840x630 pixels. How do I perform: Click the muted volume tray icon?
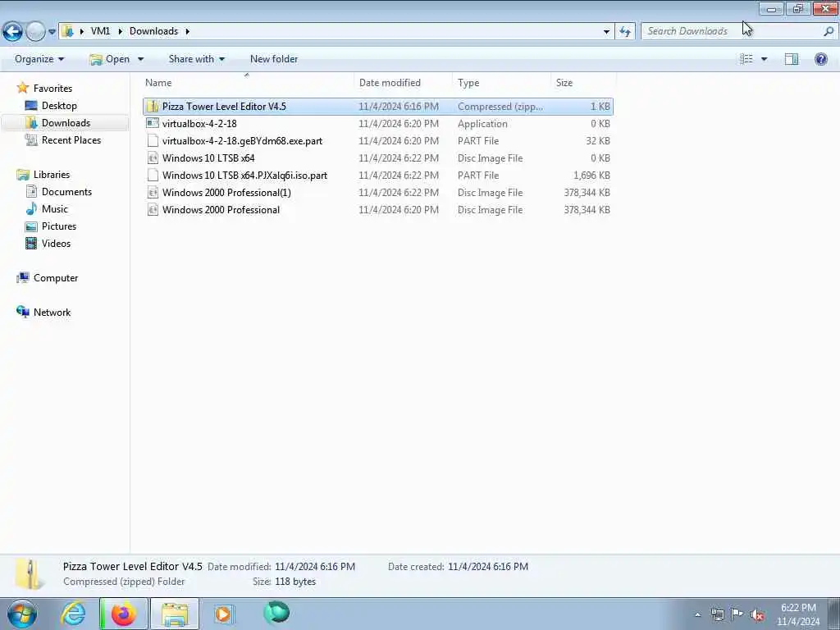coord(757,615)
